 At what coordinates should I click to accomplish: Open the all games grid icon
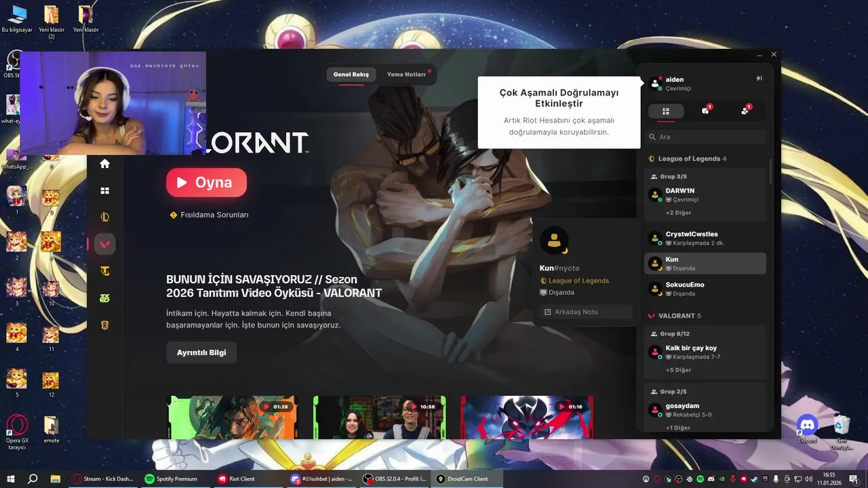104,190
